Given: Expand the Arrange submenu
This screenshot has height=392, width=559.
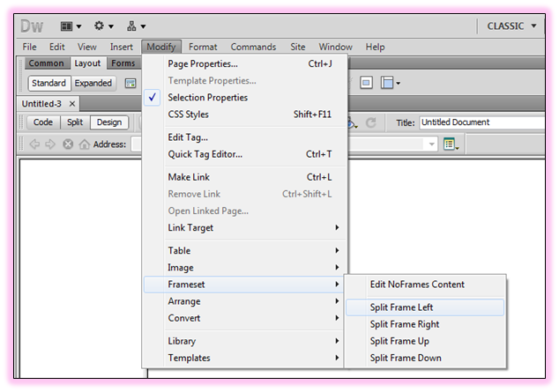Looking at the screenshot, I should tap(245, 301).
